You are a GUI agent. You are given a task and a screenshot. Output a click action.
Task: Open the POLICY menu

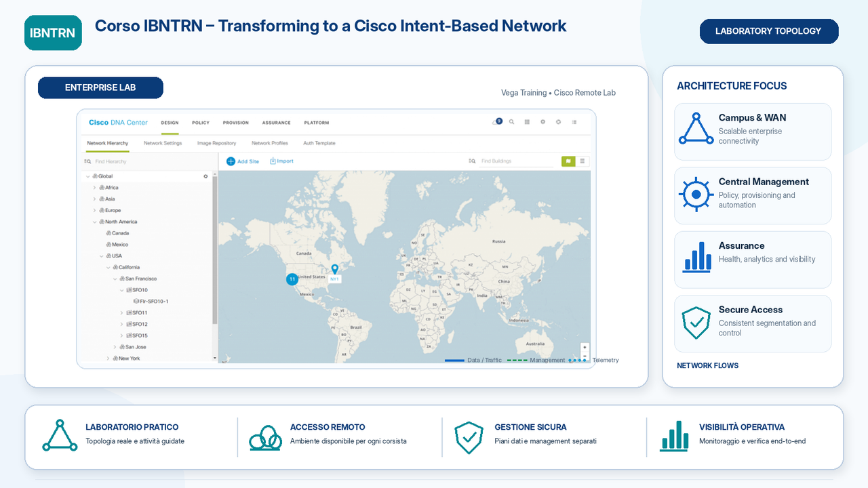tap(201, 123)
